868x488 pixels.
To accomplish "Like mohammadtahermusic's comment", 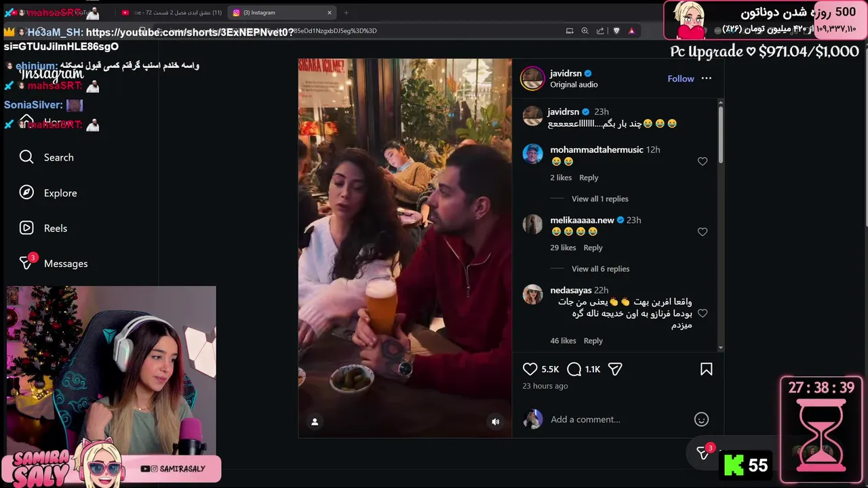I will click(x=703, y=161).
